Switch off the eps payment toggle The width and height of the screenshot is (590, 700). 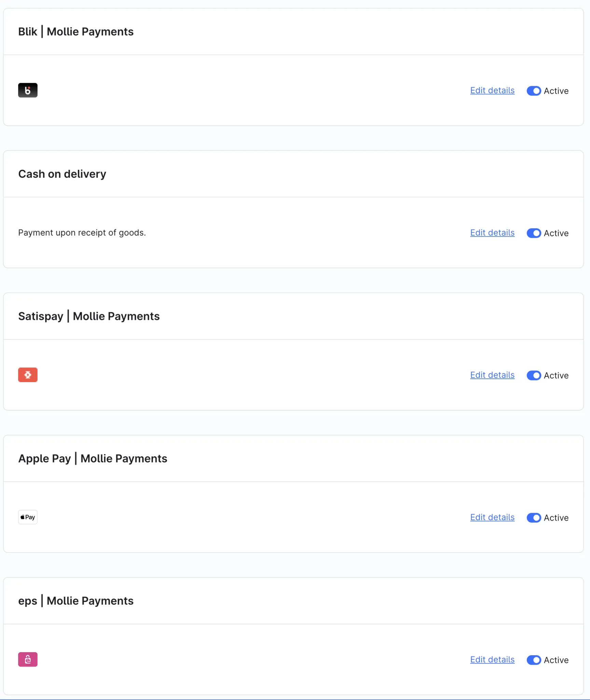[534, 660]
